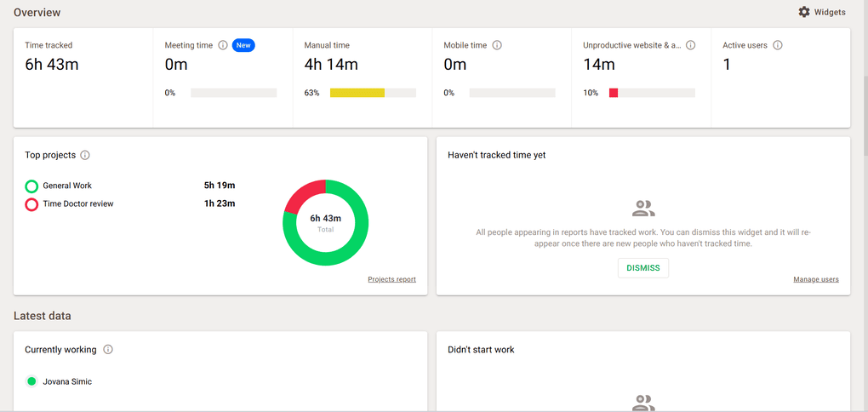Click the Active users info icon

tap(777, 45)
